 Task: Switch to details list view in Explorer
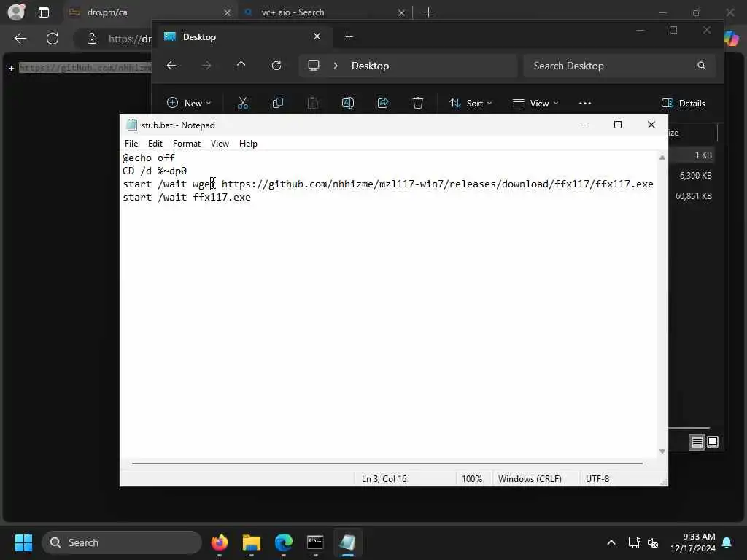coord(697,443)
